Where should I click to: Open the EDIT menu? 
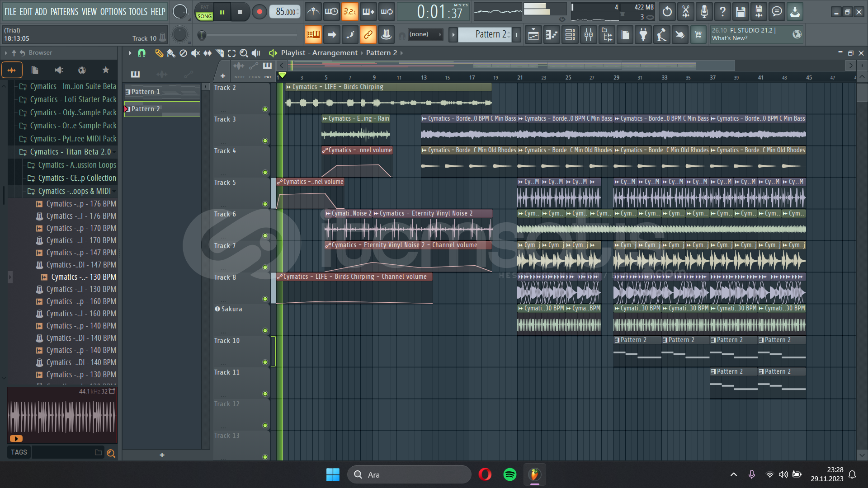pos(26,12)
